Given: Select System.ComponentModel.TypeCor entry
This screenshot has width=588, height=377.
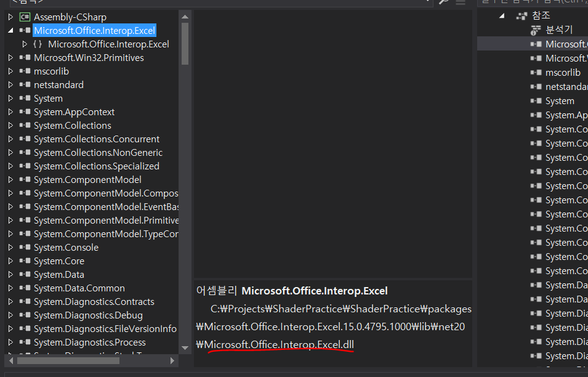Looking at the screenshot, I should point(106,233).
